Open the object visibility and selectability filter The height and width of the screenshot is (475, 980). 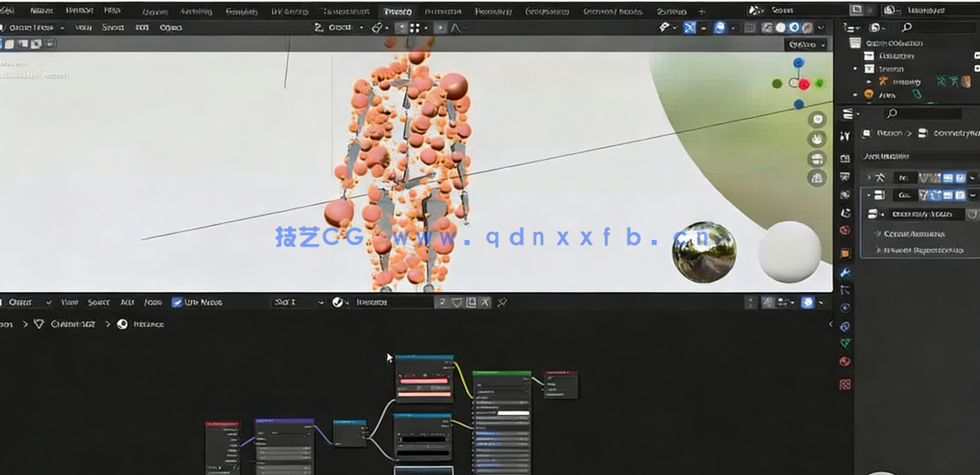click(668, 28)
